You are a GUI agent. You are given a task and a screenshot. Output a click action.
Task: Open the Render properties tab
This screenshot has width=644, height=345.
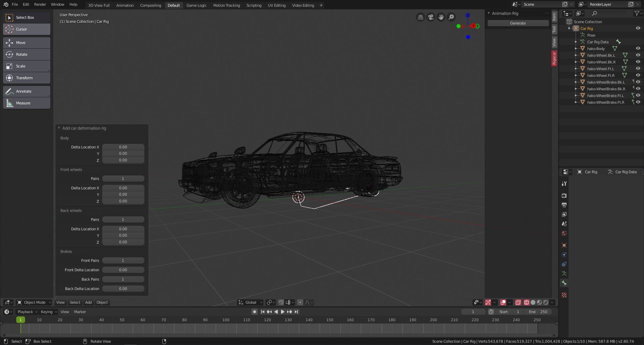click(x=564, y=195)
